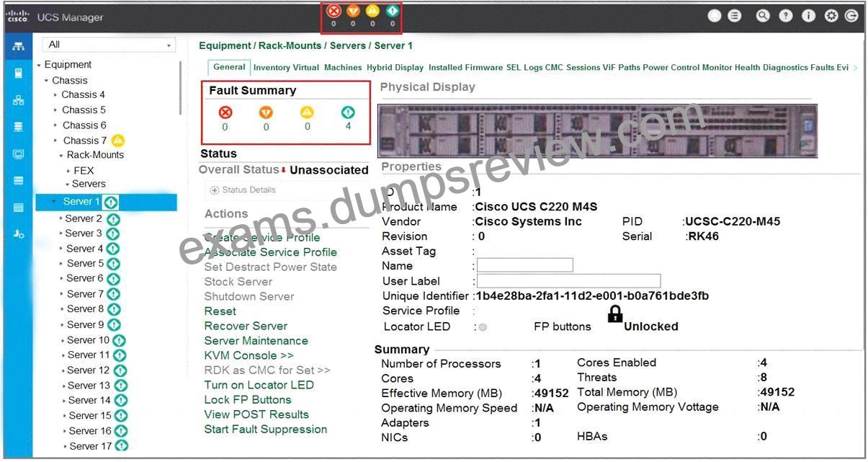Click the Chassis 7 warning icon
The image size is (868, 462).
click(118, 140)
